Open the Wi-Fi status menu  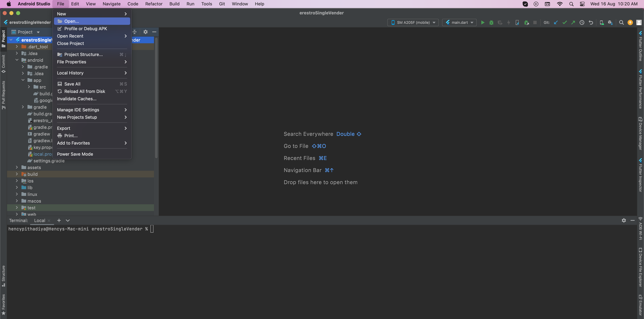[x=560, y=4]
